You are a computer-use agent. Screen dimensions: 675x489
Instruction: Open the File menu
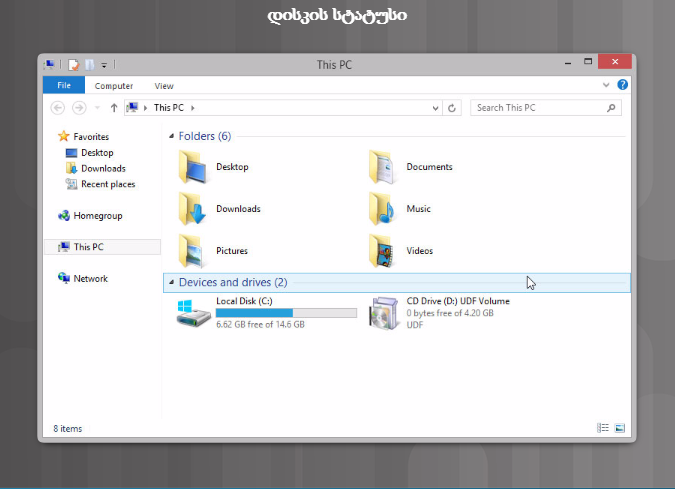point(63,86)
